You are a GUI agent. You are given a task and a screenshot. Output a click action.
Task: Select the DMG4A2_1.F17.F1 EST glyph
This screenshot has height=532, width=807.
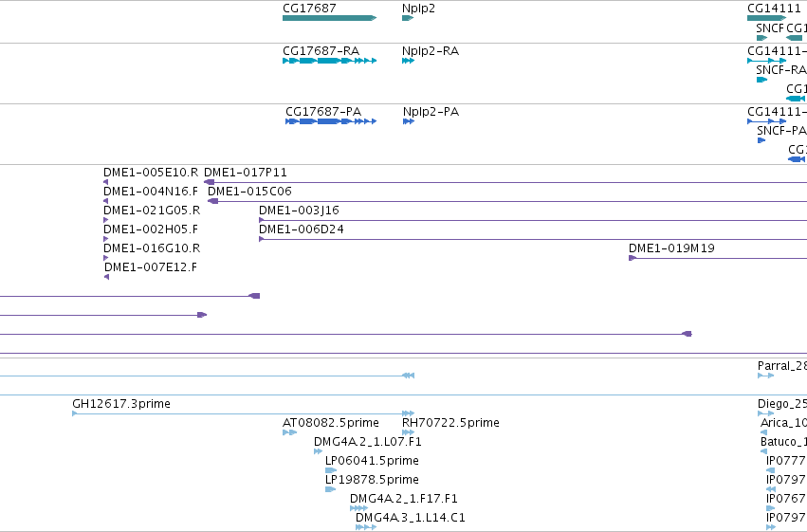click(x=358, y=508)
